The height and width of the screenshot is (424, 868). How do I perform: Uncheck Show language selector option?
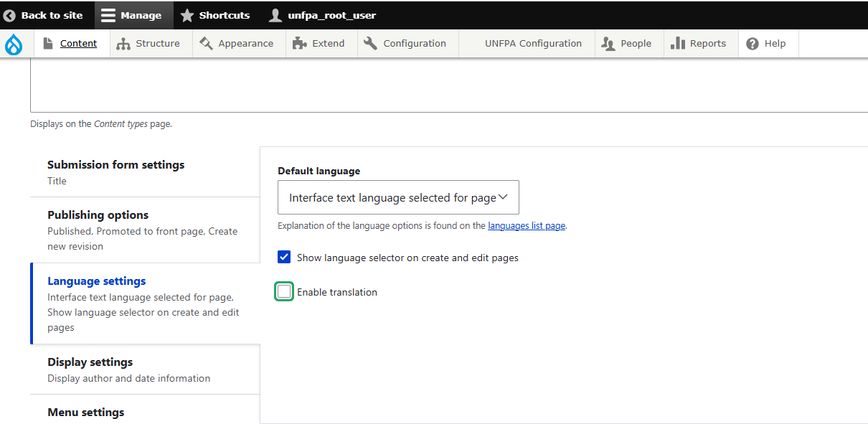(284, 257)
